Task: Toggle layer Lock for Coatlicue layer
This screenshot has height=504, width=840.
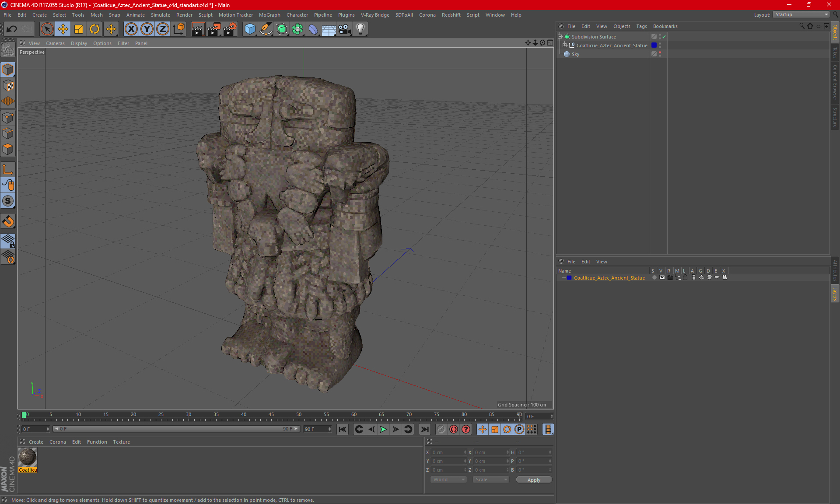Action: point(685,278)
